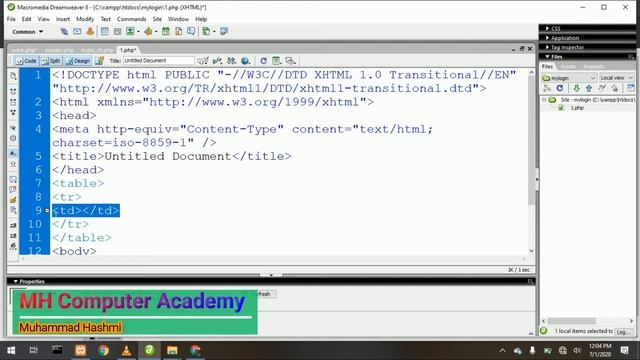Screen dimensions: 640x360
Task: Click the Log button in Files panel
Action: pos(622,332)
